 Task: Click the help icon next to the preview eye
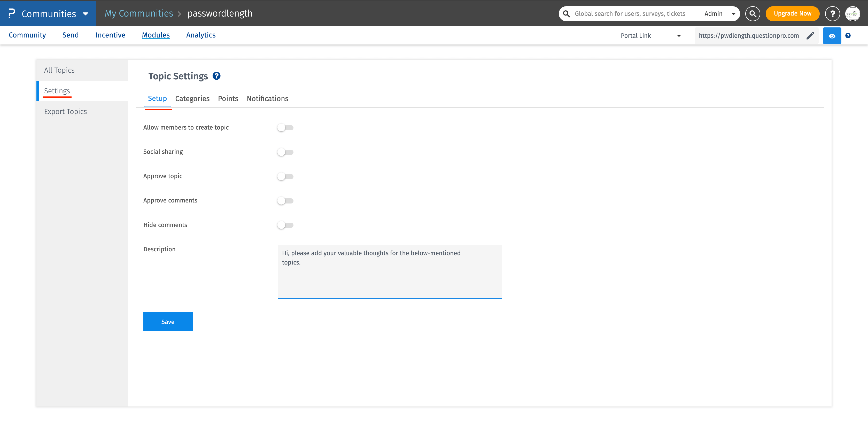pyautogui.click(x=848, y=35)
